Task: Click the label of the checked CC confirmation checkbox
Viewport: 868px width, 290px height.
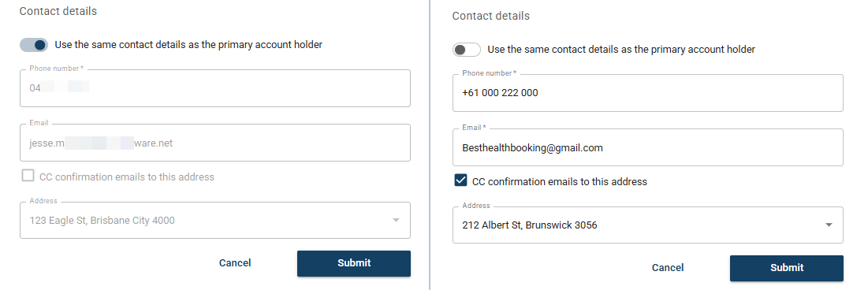Action: (x=560, y=181)
